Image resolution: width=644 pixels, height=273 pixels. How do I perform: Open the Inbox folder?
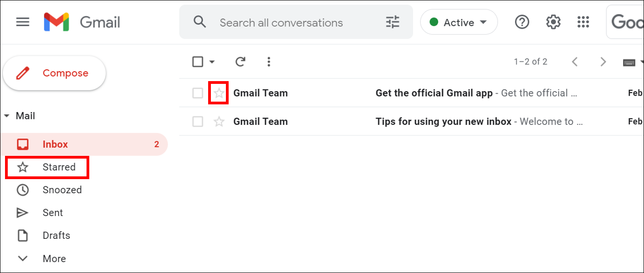point(84,144)
